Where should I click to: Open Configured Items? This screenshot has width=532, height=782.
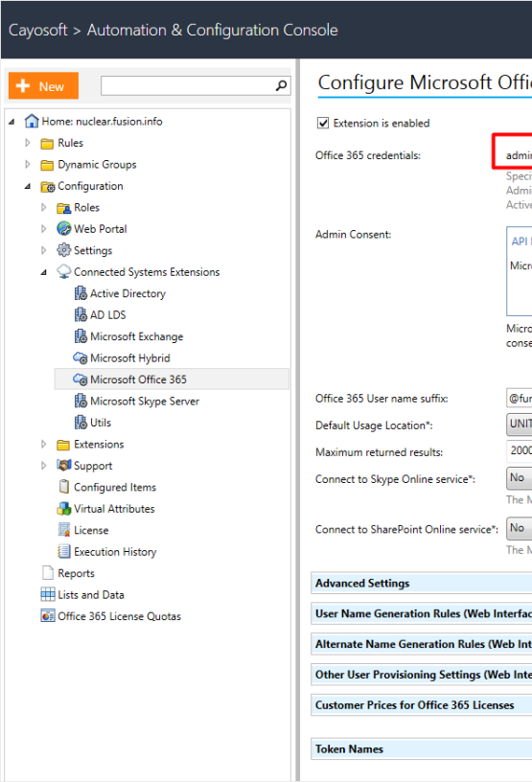[115, 487]
